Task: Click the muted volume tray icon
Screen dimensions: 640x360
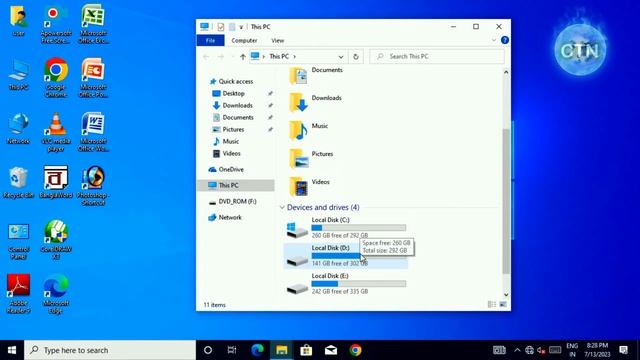Action: 541,350
